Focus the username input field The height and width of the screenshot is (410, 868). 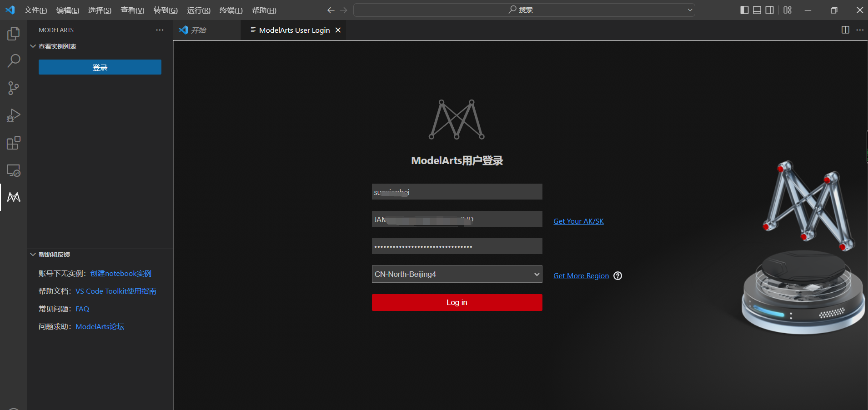point(457,192)
